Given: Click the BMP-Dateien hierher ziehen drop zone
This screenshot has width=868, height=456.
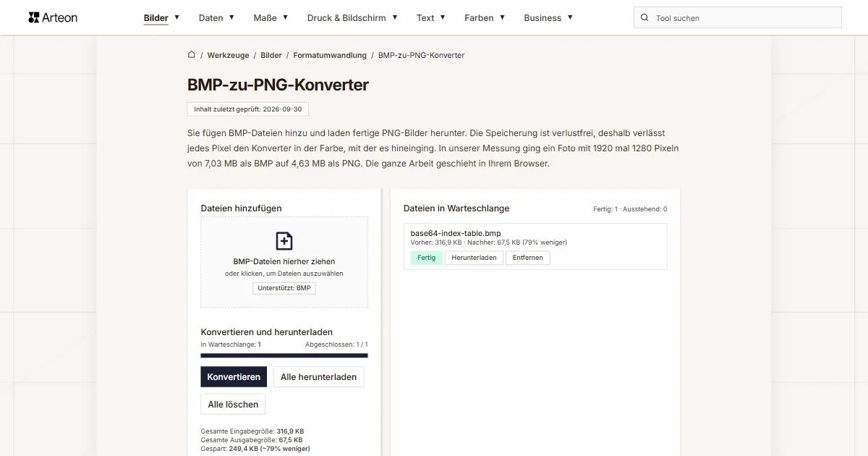Looking at the screenshot, I should [x=284, y=262].
